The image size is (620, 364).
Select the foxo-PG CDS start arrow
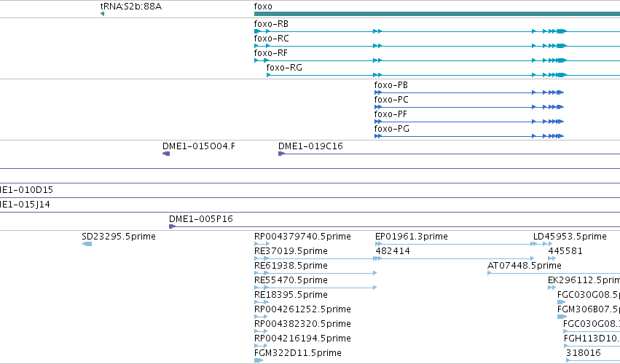tap(378, 136)
